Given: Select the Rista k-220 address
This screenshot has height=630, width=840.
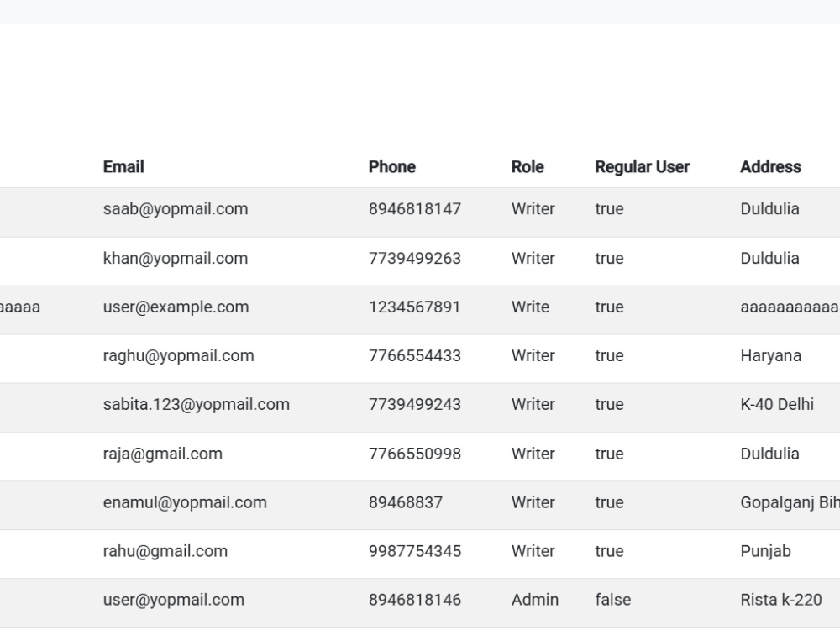Looking at the screenshot, I should pos(781,600).
